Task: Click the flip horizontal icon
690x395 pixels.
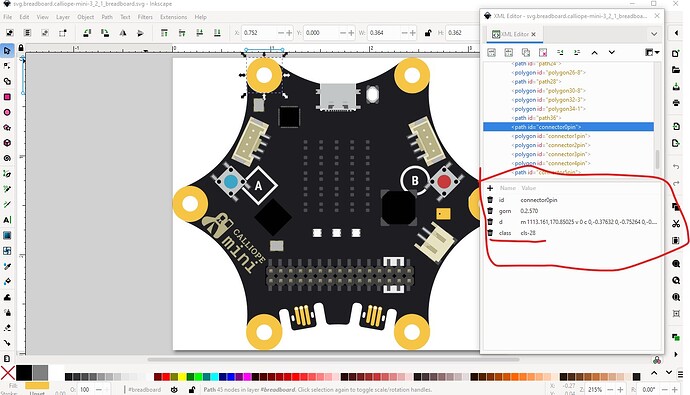Action: [x=123, y=33]
